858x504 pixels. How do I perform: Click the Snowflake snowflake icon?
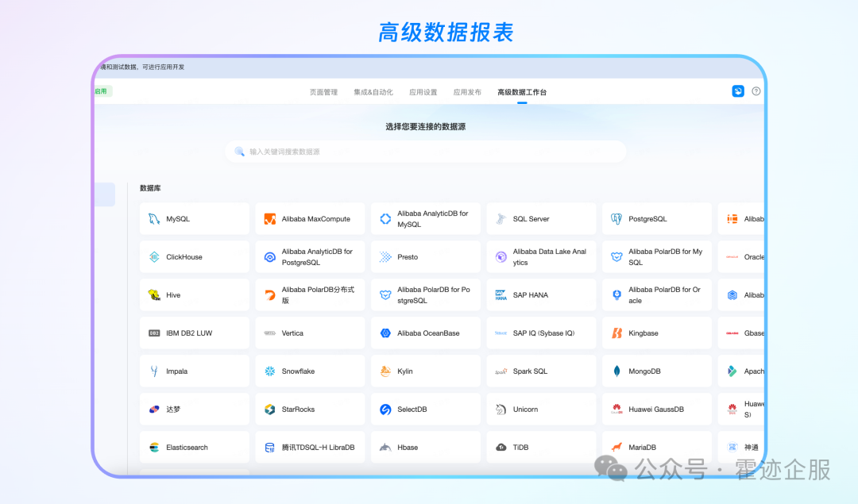coord(270,371)
